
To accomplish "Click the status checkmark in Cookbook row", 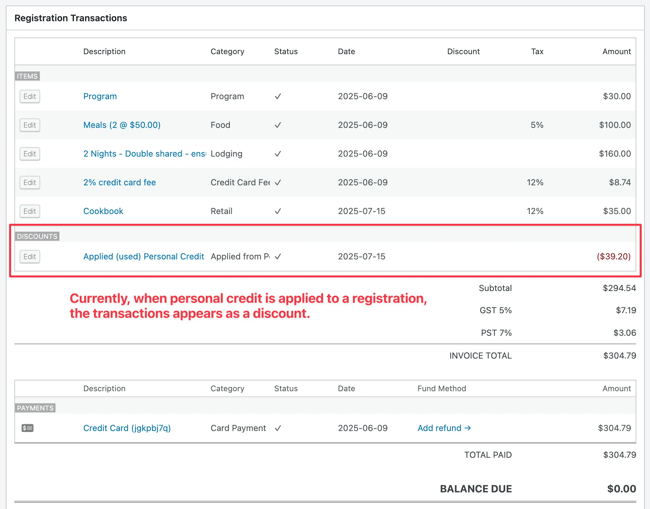I will coord(278,211).
